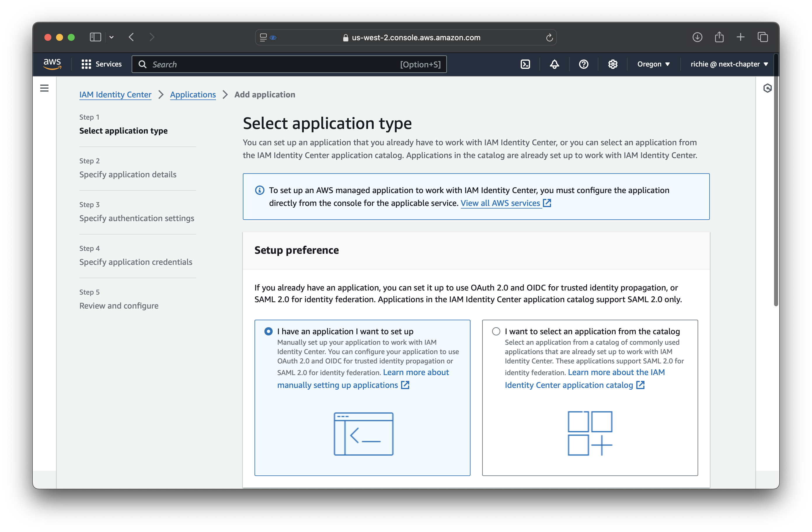Screen dimensions: 812x532
Task: Click the info icon in the blue alert
Action: pos(260,190)
